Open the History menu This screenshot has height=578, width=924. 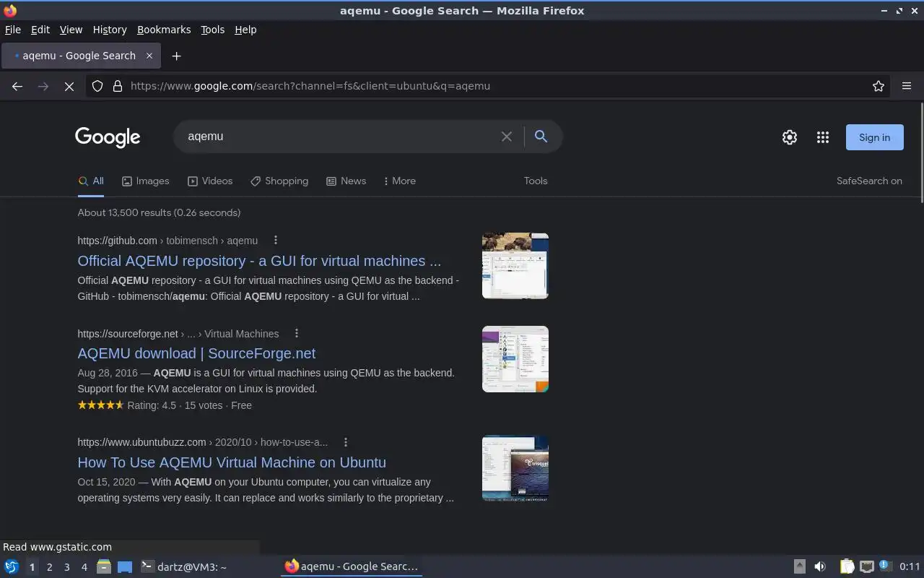point(110,30)
